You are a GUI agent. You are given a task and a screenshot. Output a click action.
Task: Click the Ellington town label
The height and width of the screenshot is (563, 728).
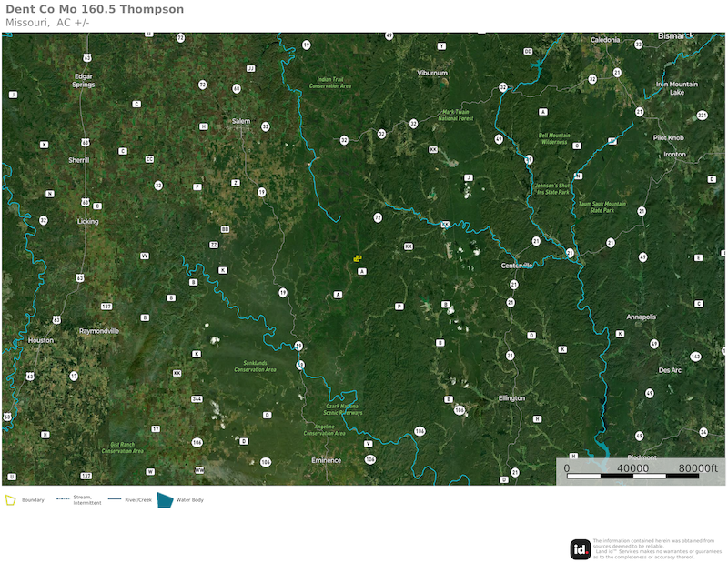(x=511, y=398)
